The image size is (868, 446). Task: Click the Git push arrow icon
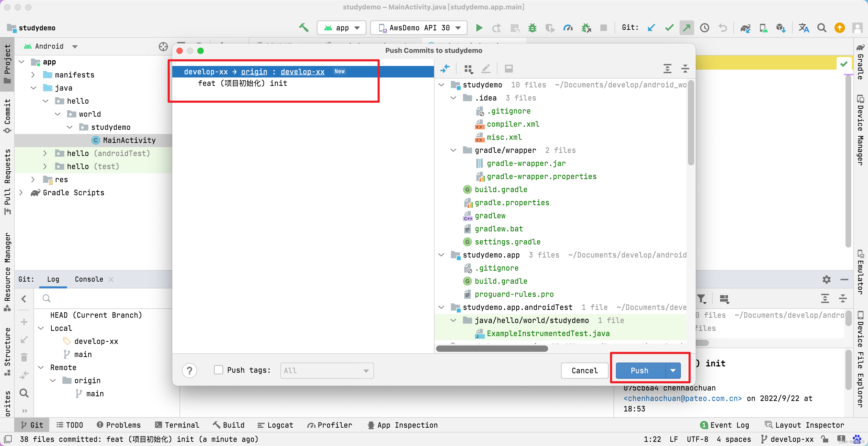click(686, 28)
